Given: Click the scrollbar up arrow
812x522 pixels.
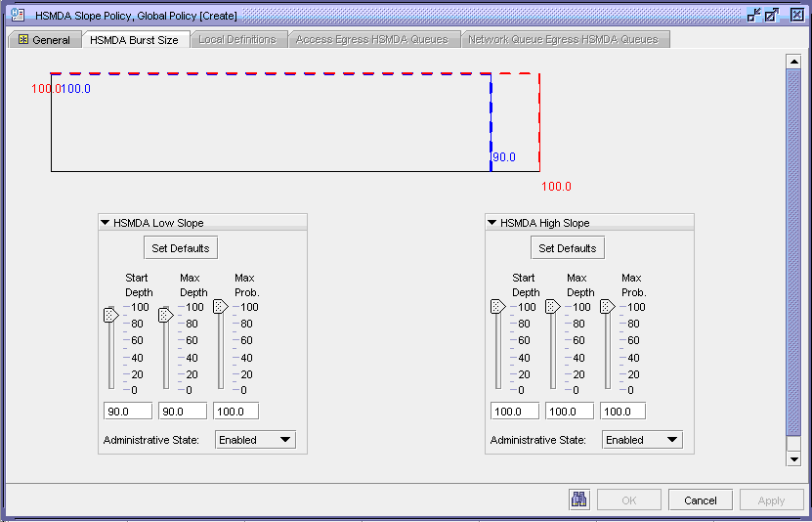Looking at the screenshot, I should tap(793, 62).
